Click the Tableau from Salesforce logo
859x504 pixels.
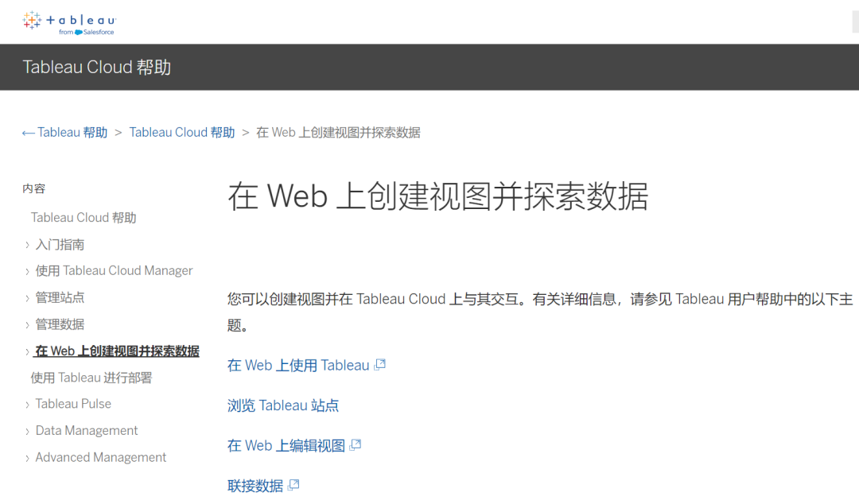coord(69,22)
